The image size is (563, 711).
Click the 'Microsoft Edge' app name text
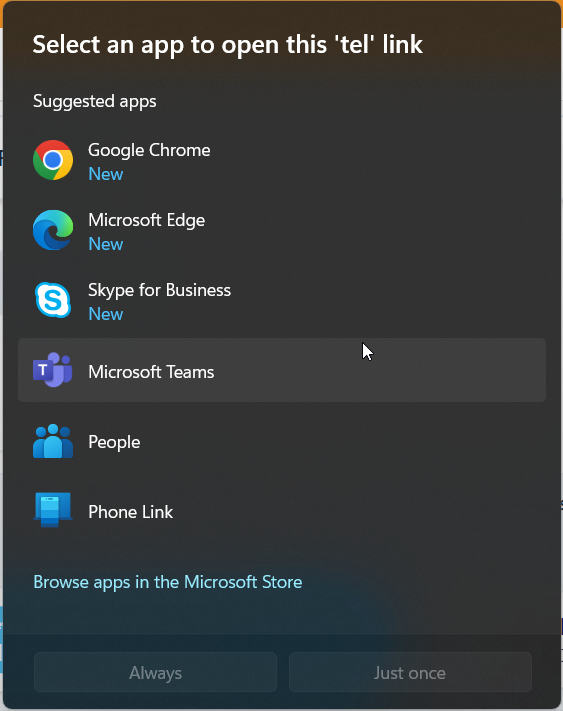[146, 220]
